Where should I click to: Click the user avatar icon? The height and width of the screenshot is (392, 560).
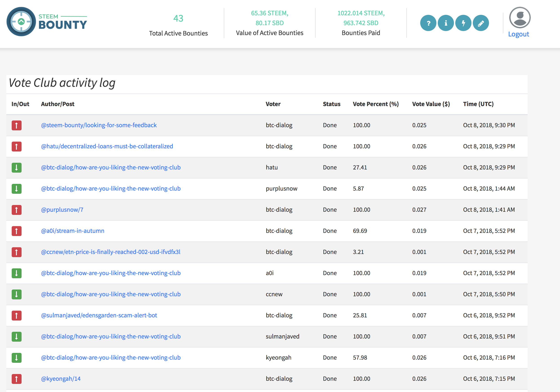(x=520, y=18)
